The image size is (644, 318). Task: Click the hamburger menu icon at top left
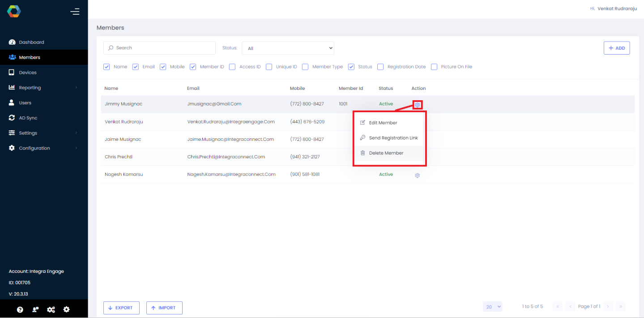75,12
